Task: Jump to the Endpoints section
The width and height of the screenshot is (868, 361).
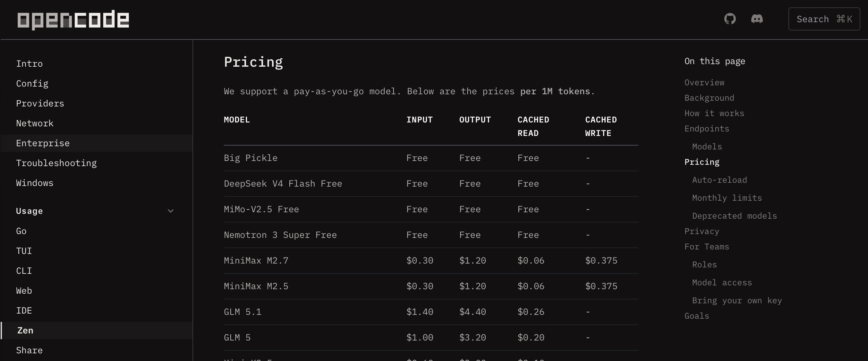Action: (x=707, y=129)
